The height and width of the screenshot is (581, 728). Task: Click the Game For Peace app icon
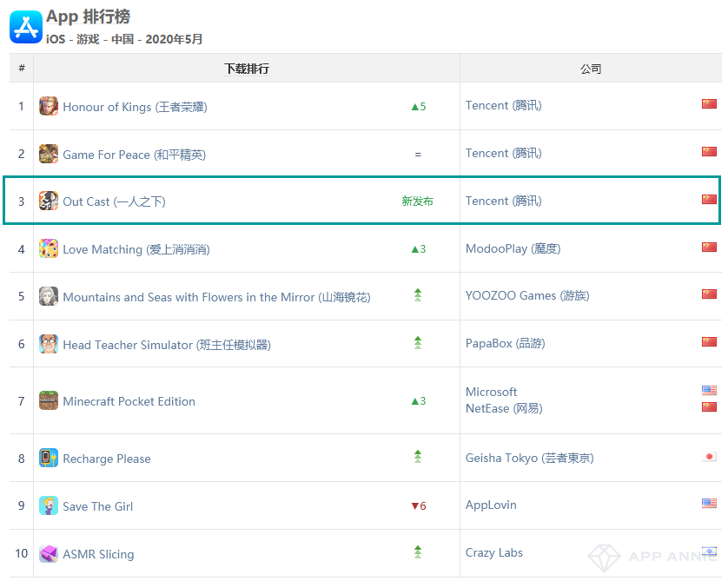point(49,154)
